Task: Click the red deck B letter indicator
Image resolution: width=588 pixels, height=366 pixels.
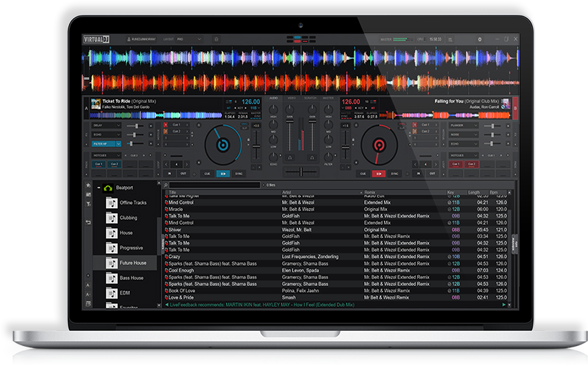Action: pyautogui.click(x=515, y=108)
